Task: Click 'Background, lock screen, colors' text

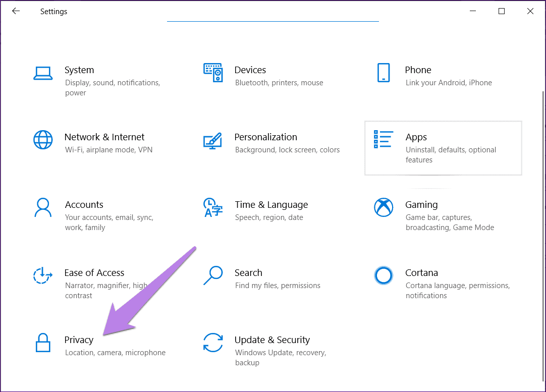Action: point(287,150)
